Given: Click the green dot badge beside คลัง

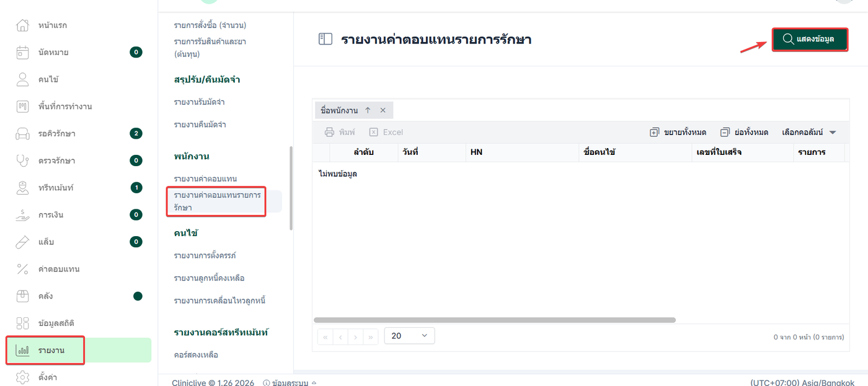Looking at the screenshot, I should (x=138, y=296).
